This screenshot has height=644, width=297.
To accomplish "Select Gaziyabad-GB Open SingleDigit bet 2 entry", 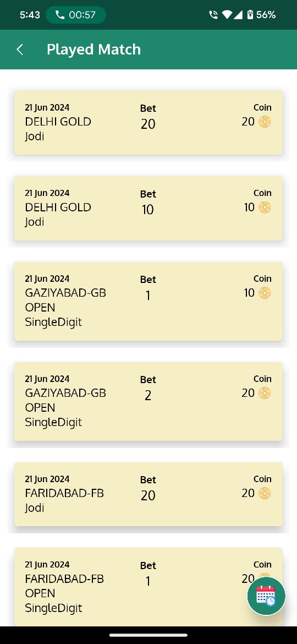I will 148,401.
